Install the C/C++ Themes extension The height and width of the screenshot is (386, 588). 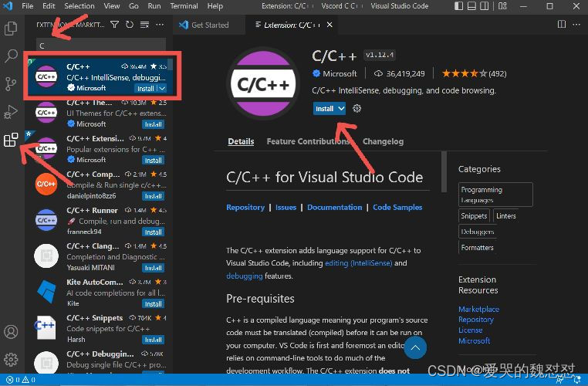(154, 124)
